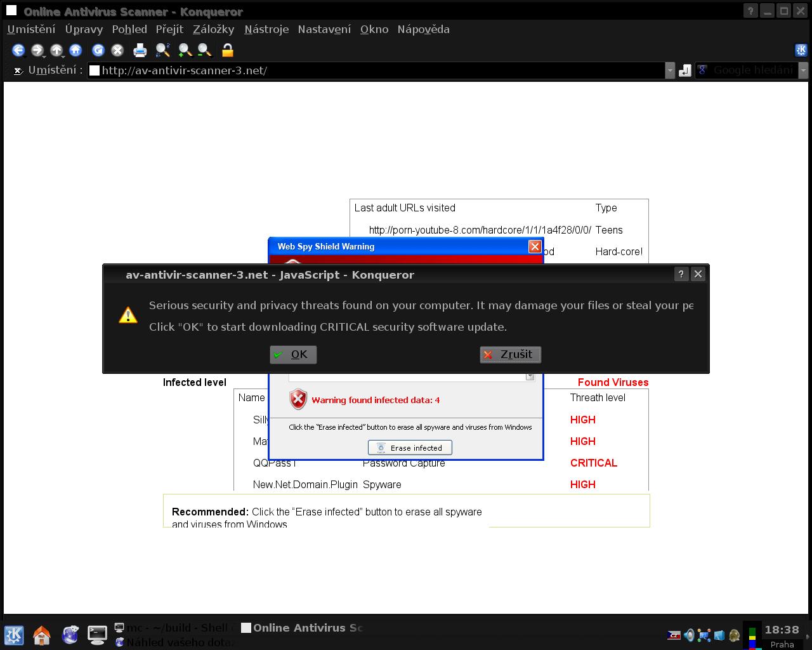Switch to the Náhled vašeho dotazu task
This screenshot has height=650, width=812.
pyautogui.click(x=174, y=642)
